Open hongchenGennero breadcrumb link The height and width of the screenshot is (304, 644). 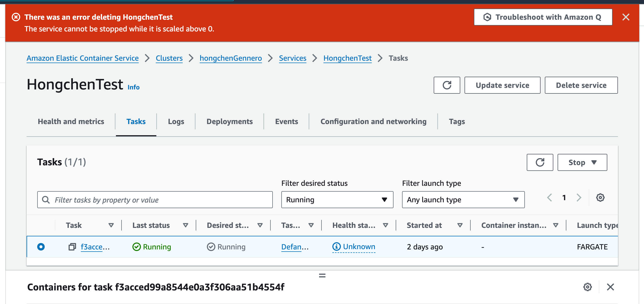pyautogui.click(x=231, y=58)
